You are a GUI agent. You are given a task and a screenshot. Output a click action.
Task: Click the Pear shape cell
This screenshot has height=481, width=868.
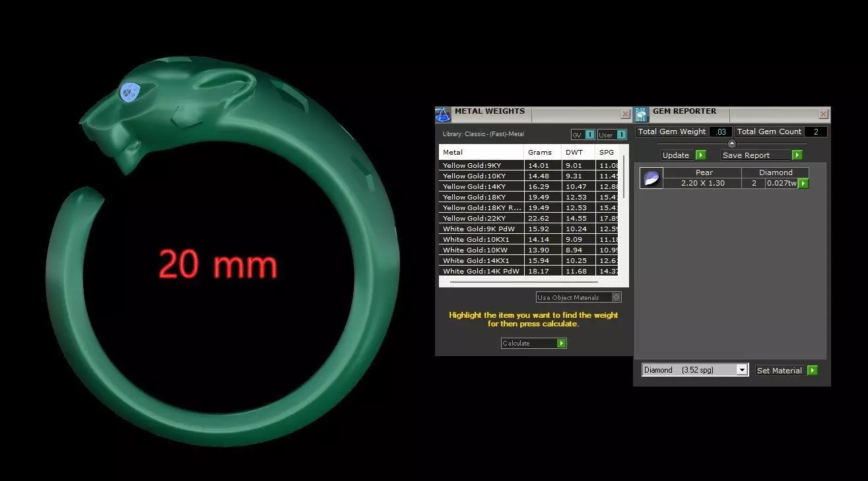(x=703, y=172)
